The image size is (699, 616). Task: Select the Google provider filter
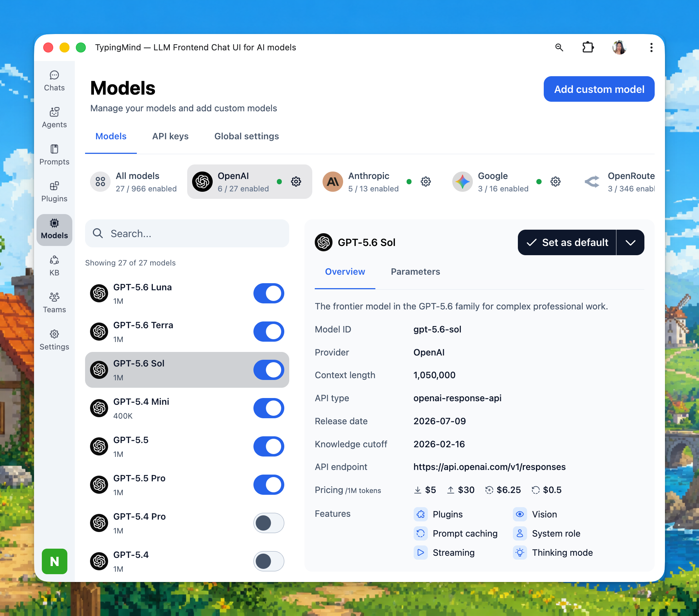click(x=507, y=182)
